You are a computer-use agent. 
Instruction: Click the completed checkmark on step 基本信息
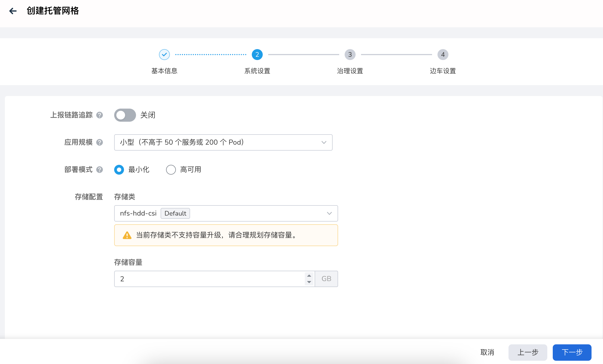(164, 54)
